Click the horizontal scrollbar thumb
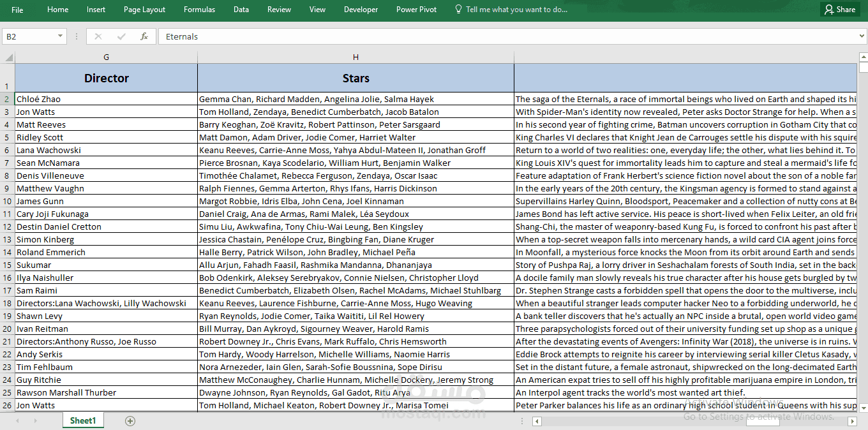This screenshot has height=430, width=868. [763, 421]
